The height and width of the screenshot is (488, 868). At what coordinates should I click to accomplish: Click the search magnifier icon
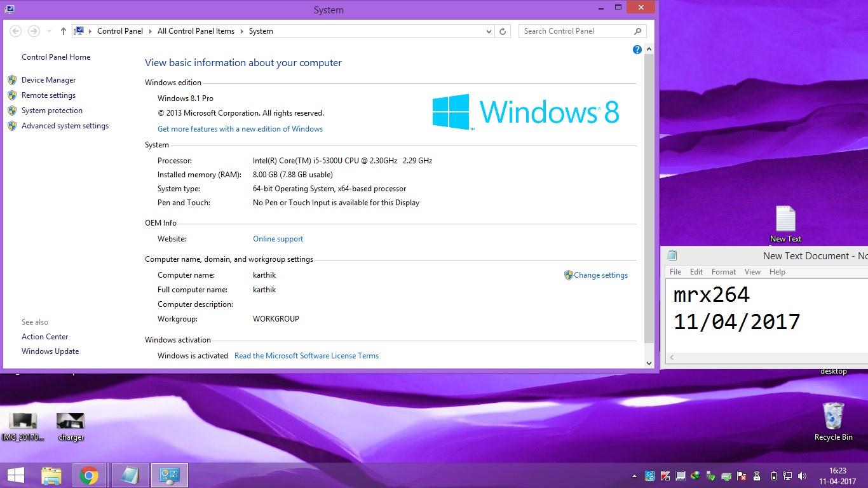click(638, 31)
